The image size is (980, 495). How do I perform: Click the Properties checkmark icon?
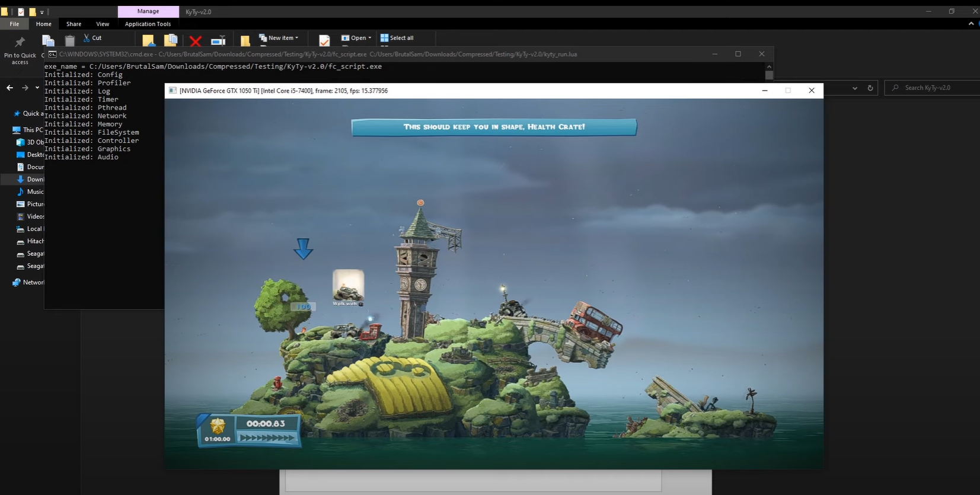click(324, 40)
